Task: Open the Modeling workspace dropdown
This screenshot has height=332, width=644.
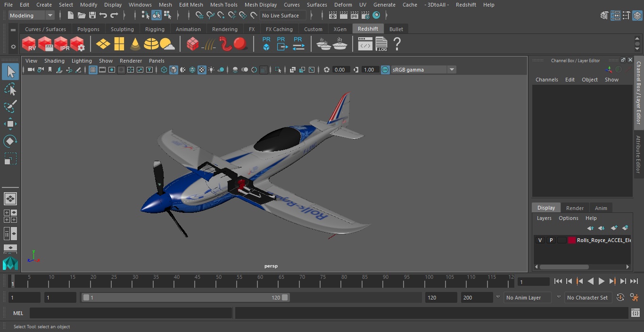Action: [31, 16]
